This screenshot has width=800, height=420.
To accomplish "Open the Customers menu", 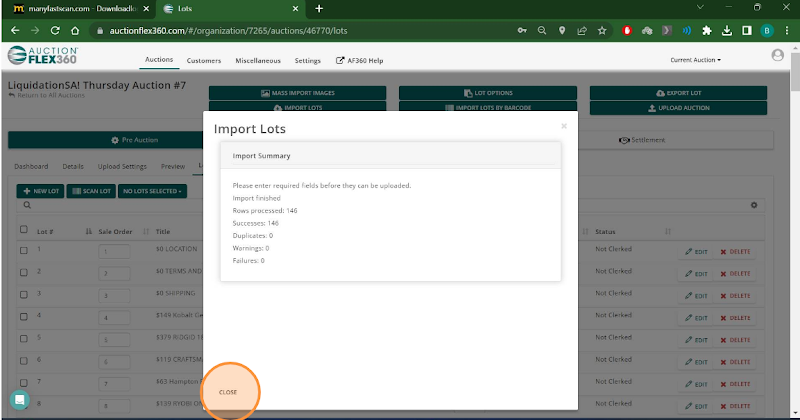I will [204, 60].
